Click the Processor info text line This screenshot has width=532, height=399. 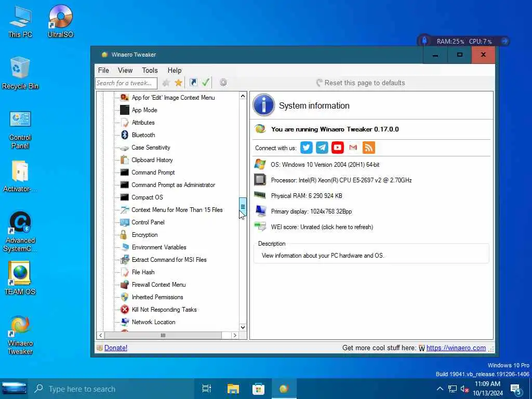pos(341,180)
